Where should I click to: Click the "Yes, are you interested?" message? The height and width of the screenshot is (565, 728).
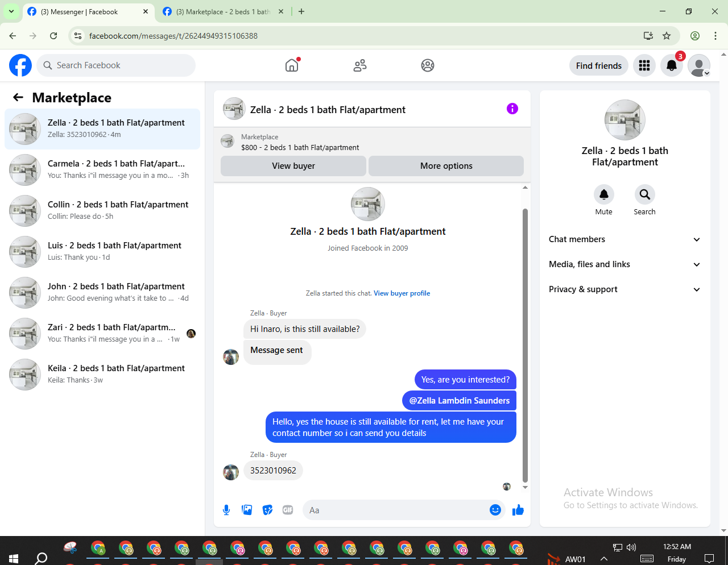click(465, 380)
